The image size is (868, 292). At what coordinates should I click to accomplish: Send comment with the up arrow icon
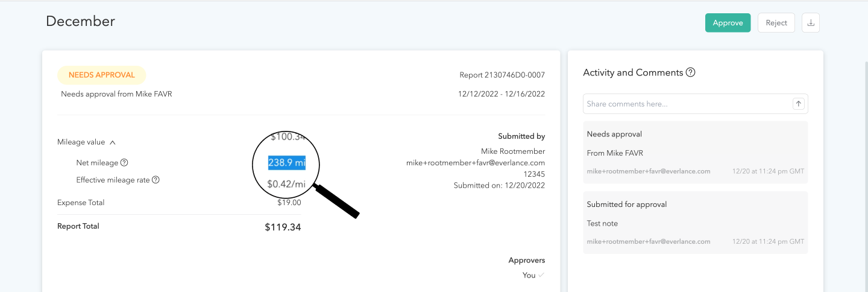(799, 104)
